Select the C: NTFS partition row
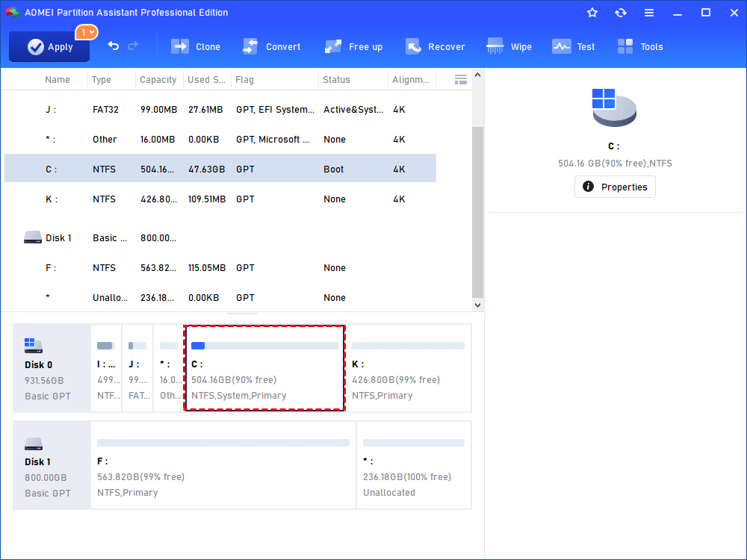This screenshot has width=747, height=560. point(220,169)
